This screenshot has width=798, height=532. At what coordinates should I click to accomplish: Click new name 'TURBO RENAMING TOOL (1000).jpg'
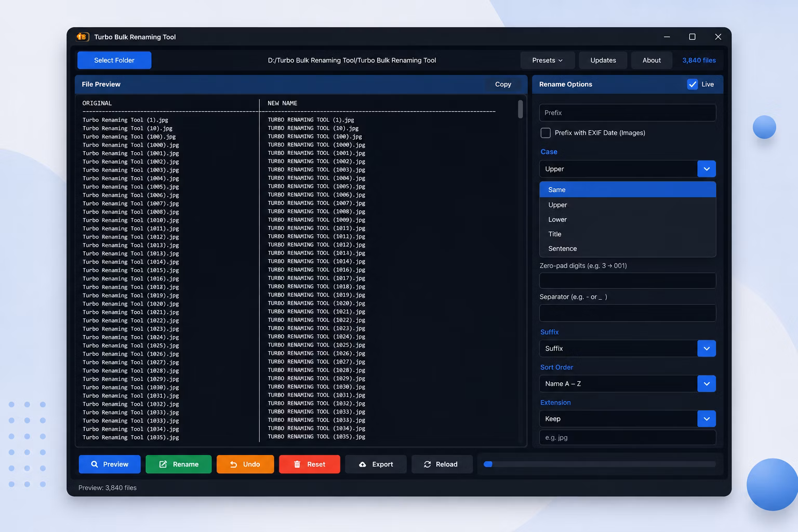[316, 145]
